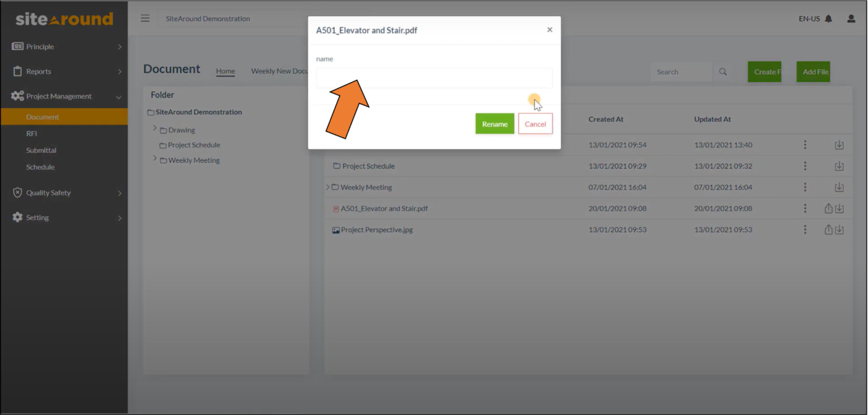Click the Reports clipboard icon in sidebar
868x415 pixels.
pos(17,71)
